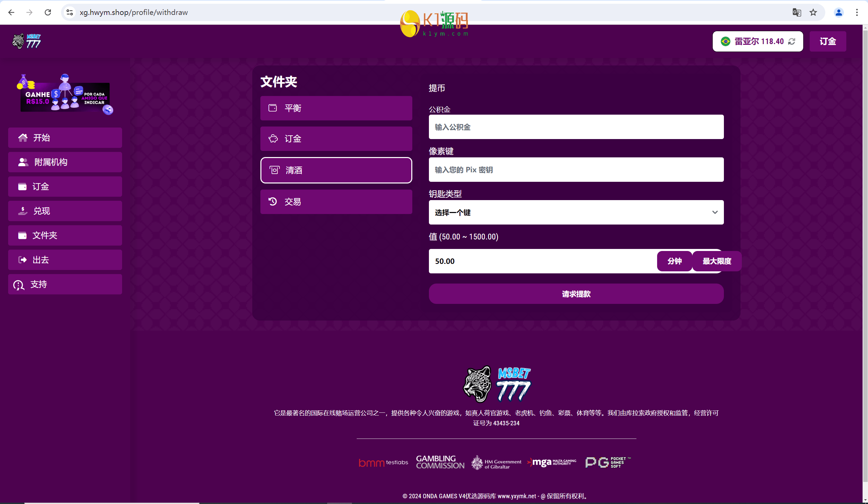The width and height of the screenshot is (868, 504).
Task: Click site information icon in address bar
Action: point(70,13)
